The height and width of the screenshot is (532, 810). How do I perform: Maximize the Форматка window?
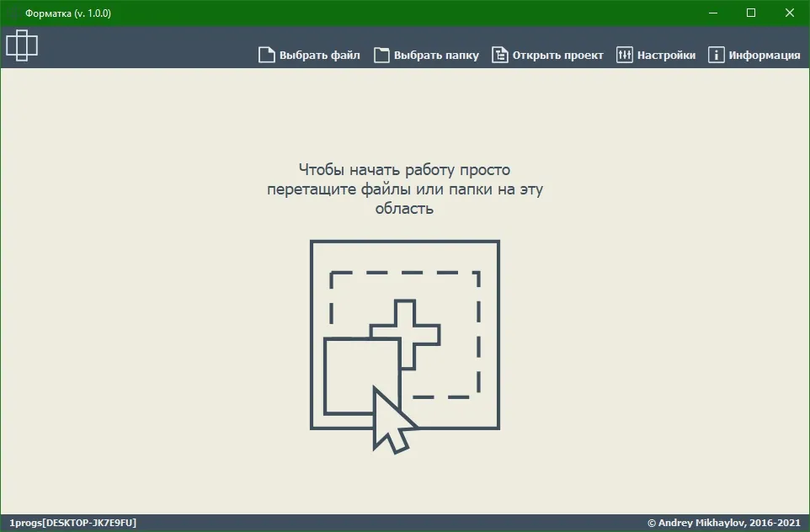[751, 13]
